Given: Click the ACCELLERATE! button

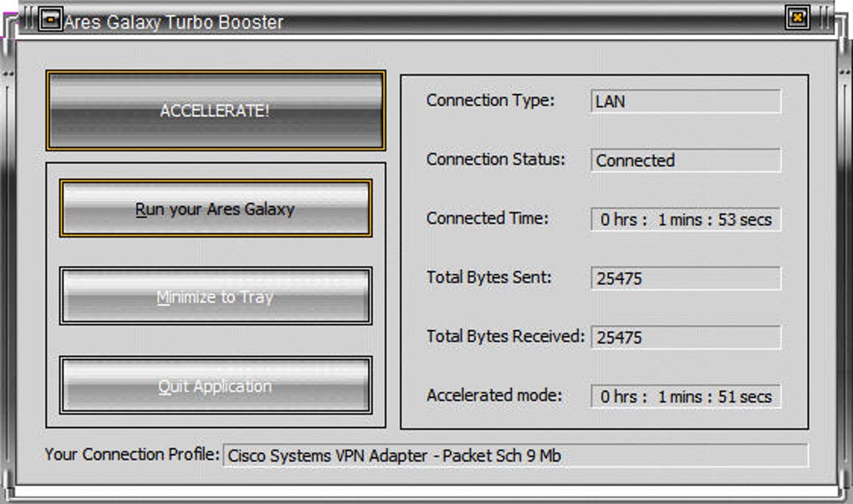Looking at the screenshot, I should click(x=216, y=110).
